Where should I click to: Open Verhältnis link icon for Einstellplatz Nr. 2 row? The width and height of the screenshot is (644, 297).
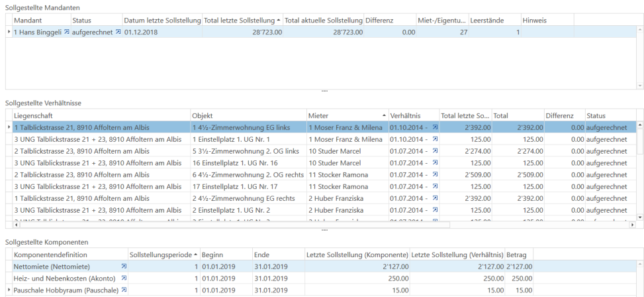(x=436, y=210)
